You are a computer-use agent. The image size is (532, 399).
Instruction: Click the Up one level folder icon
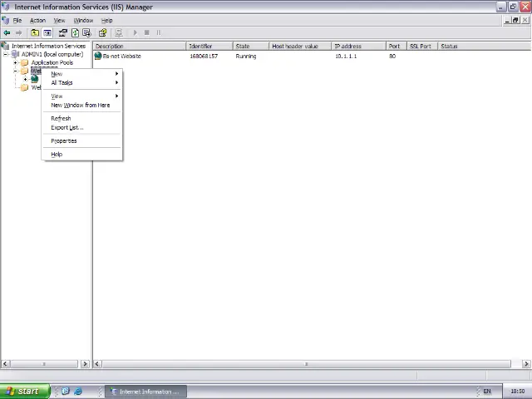point(35,33)
